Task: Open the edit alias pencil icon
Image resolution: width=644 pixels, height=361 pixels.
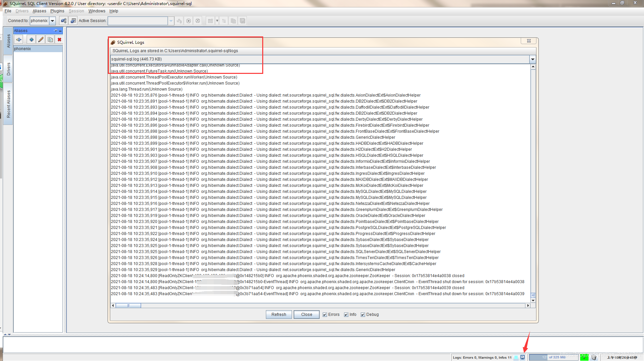Action: (x=41, y=39)
